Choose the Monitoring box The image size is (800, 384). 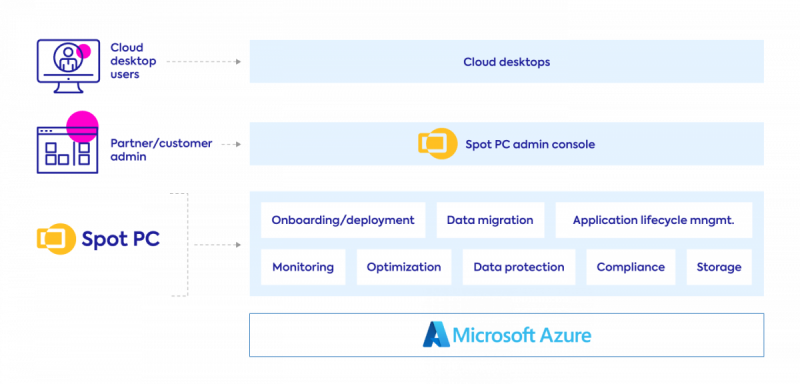pyautogui.click(x=303, y=267)
